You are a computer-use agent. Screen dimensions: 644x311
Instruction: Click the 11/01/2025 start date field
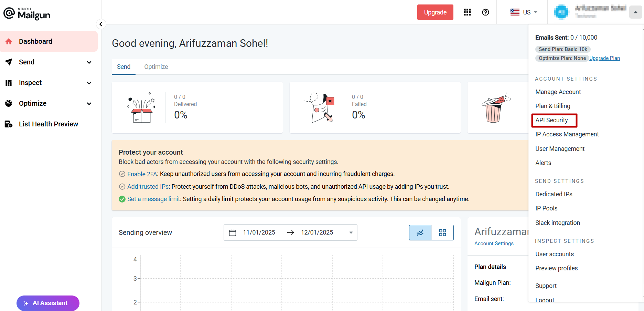[x=259, y=232]
